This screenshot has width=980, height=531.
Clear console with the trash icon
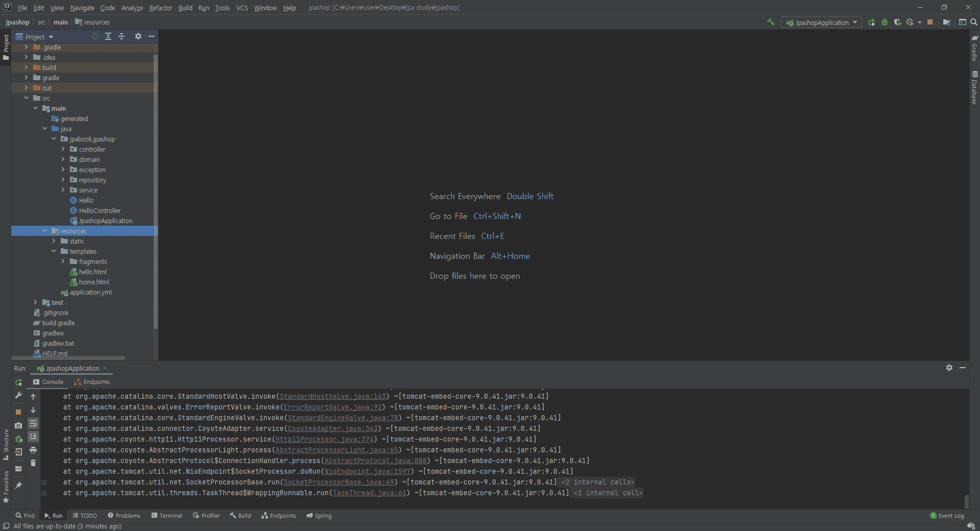(x=33, y=463)
